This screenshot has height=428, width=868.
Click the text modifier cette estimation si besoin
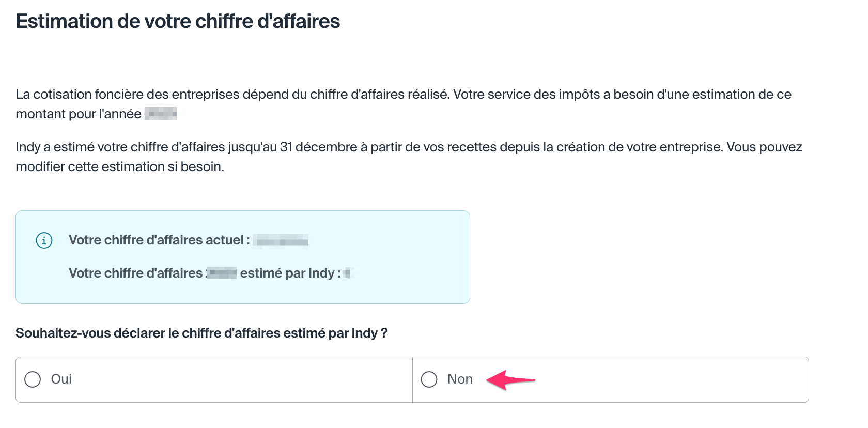tap(120, 167)
